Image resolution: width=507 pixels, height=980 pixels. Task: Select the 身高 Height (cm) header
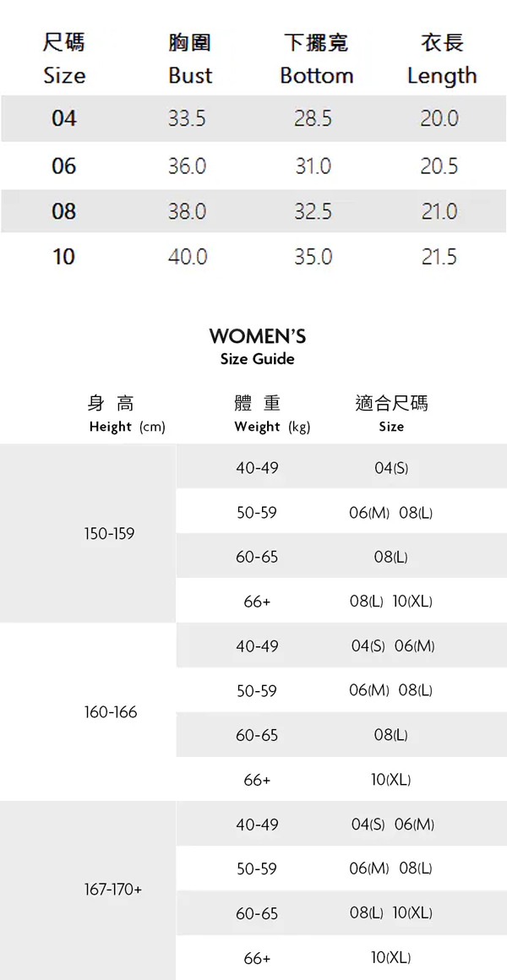[127, 414]
